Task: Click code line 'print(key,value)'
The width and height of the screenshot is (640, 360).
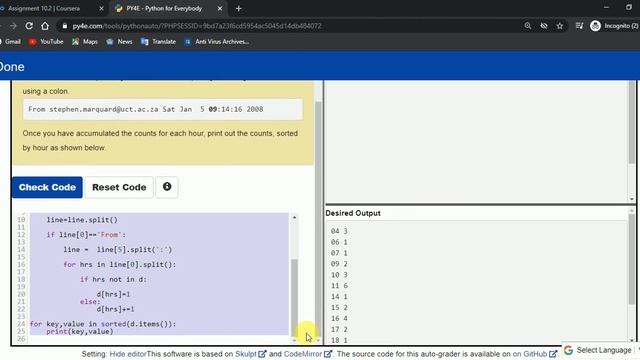Action: 80,331
